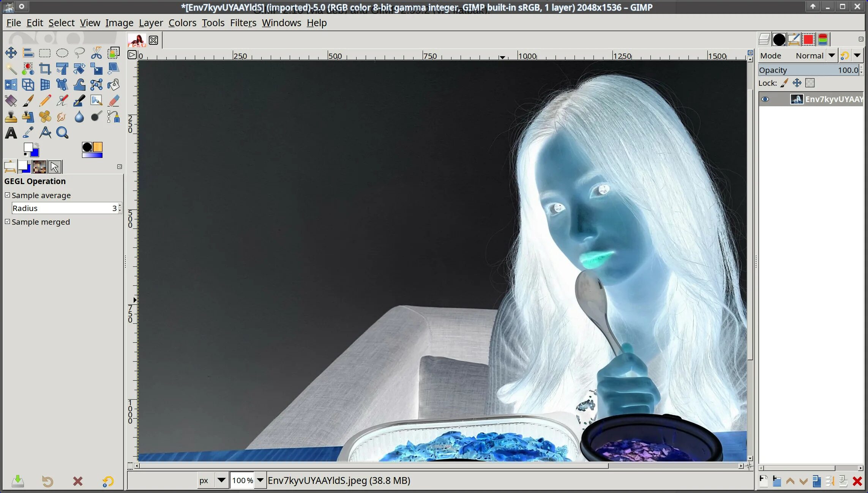Select the Fuzzy Select magic wand tool

(x=11, y=69)
